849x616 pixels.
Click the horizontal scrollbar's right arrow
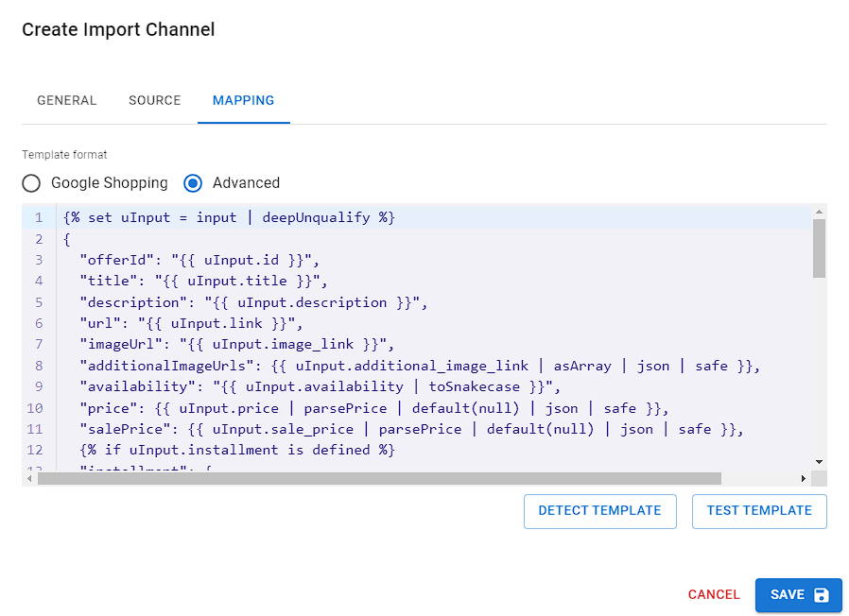pyautogui.click(x=804, y=479)
